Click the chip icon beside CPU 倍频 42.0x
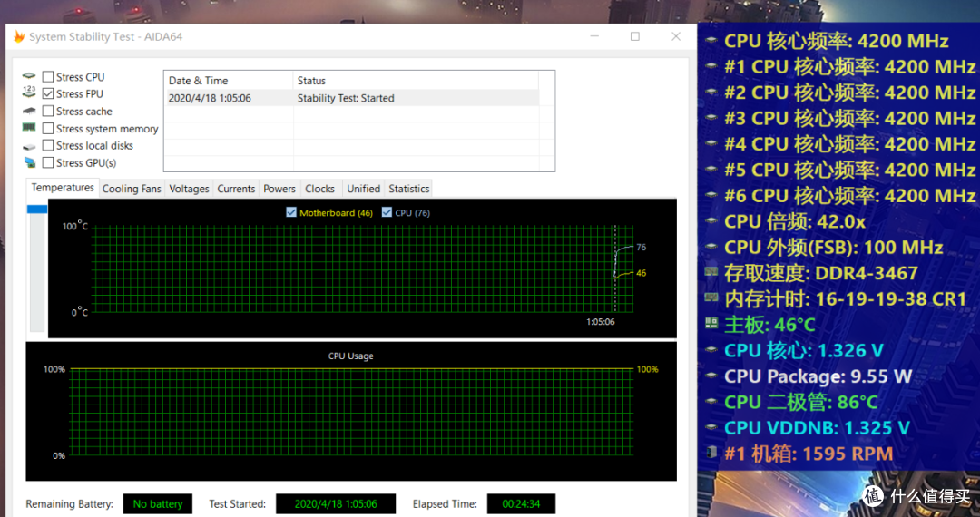Viewport: 980px width, 517px height. click(710, 221)
